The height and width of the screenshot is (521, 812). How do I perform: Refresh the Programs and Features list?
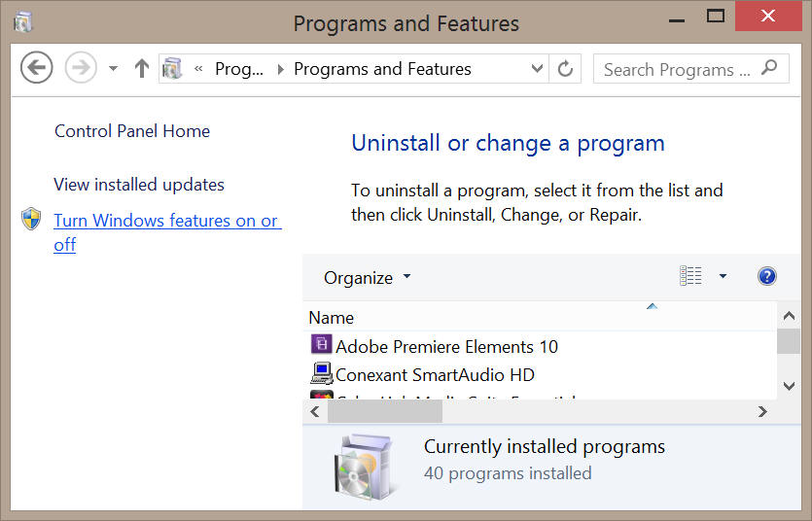[565, 68]
